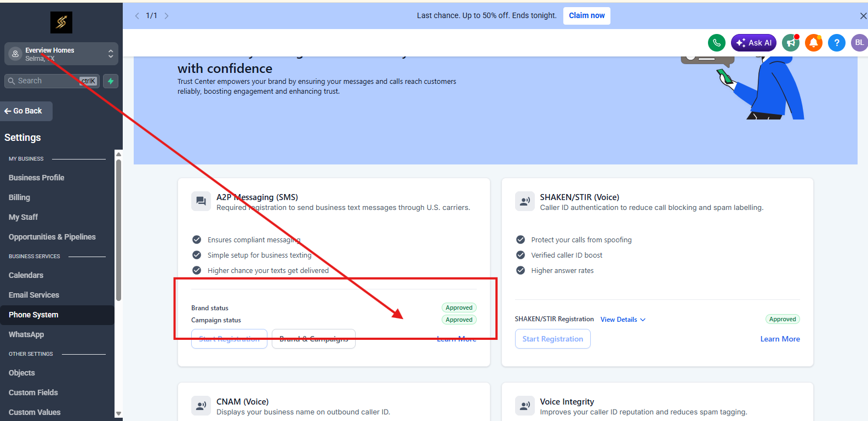868x421 pixels.
Task: Open the Everview Homes account switcher
Action: click(61, 54)
